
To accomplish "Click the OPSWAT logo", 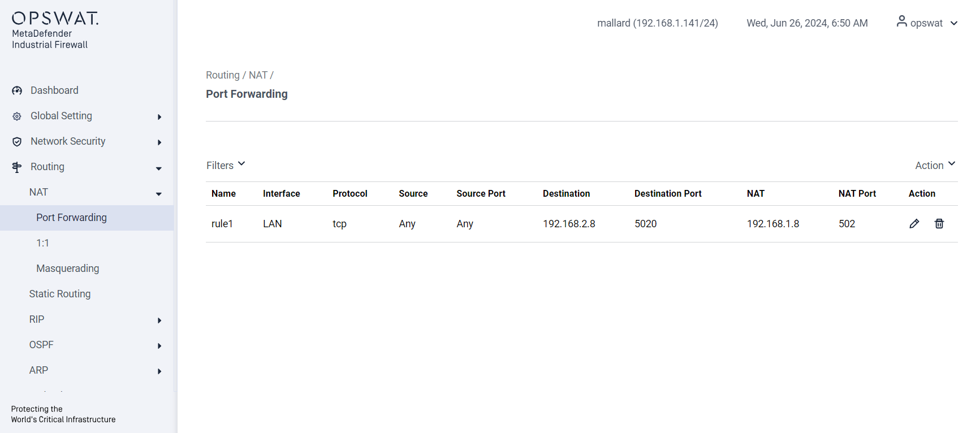I will (x=55, y=18).
